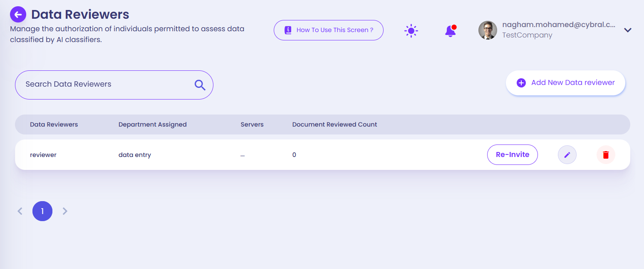Click the plus icon on Add New Data reviewer

click(x=521, y=83)
